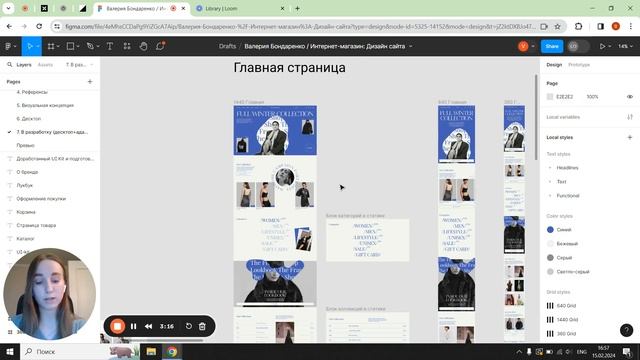640x360 pixels.
Task: Select page 5. Визуальная концепция
Action: [45, 105]
